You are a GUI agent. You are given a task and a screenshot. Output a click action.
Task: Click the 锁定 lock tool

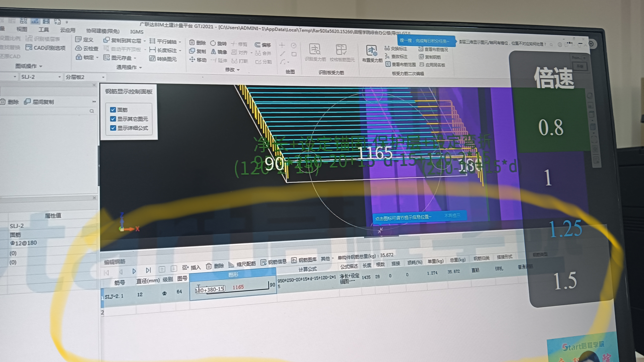(x=85, y=57)
